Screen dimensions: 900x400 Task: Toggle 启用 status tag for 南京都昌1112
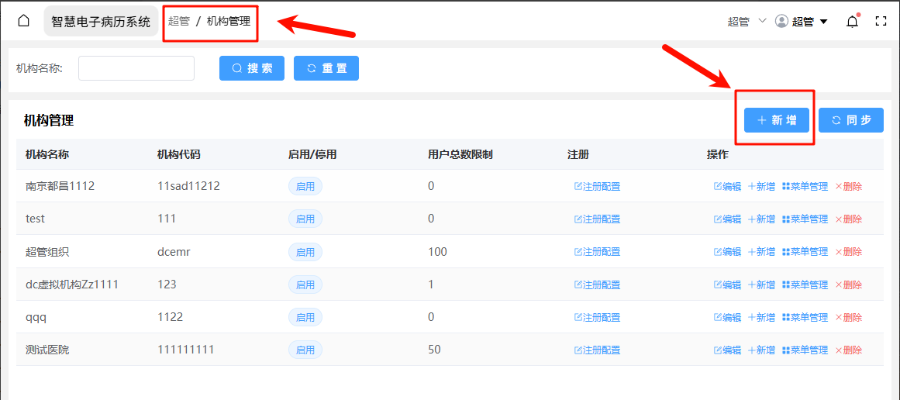(x=305, y=186)
